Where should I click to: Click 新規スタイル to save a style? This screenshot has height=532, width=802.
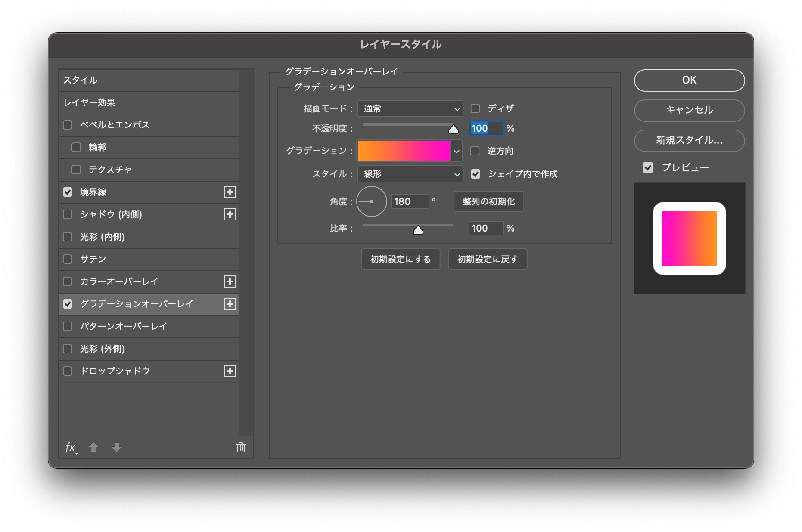coord(689,141)
